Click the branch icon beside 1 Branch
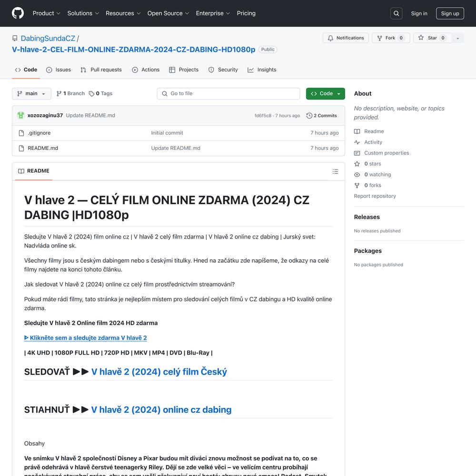This screenshot has width=476, height=476. click(x=59, y=93)
